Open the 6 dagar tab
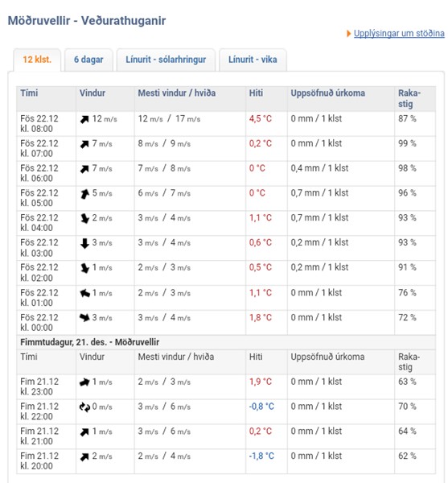The width and height of the screenshot is (448, 483). 88,60
